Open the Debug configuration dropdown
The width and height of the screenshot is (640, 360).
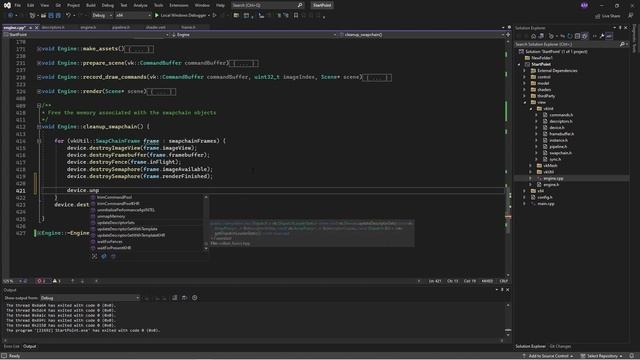tap(102, 16)
